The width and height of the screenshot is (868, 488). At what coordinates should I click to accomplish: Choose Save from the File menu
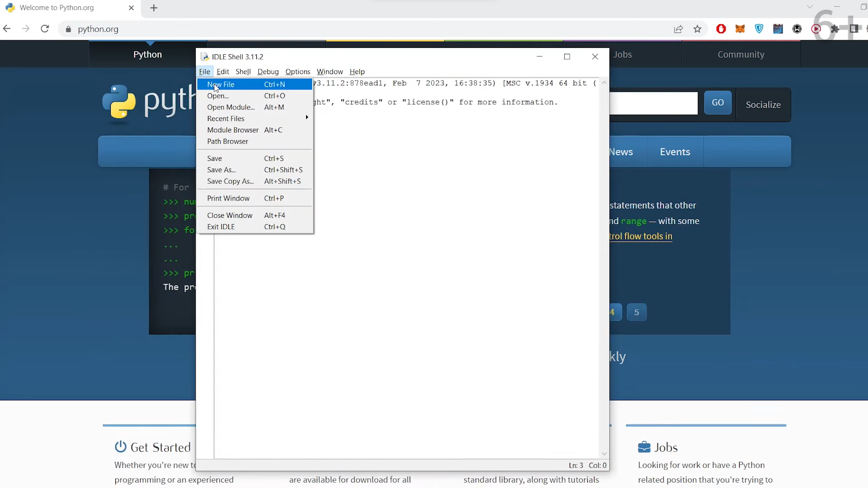tap(255, 158)
